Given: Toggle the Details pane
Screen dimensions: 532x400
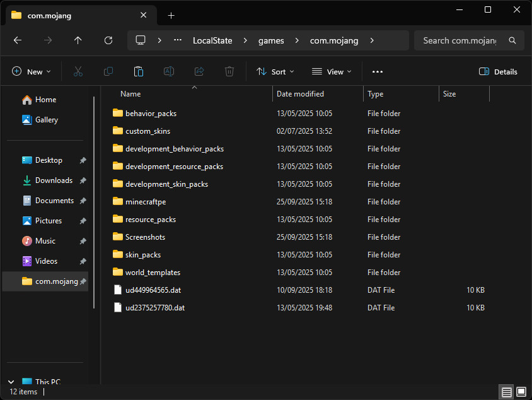Looking at the screenshot, I should 498,72.
